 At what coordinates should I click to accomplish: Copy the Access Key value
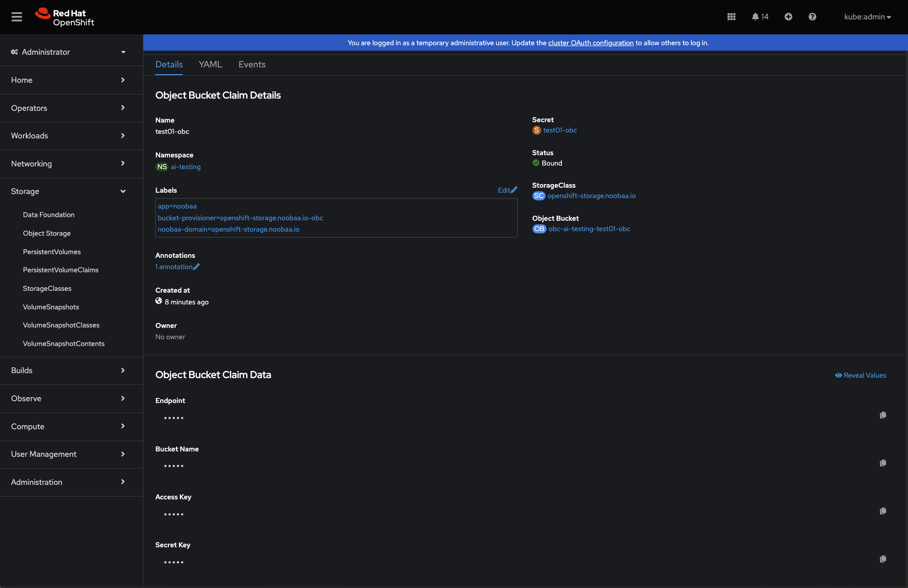point(883,511)
